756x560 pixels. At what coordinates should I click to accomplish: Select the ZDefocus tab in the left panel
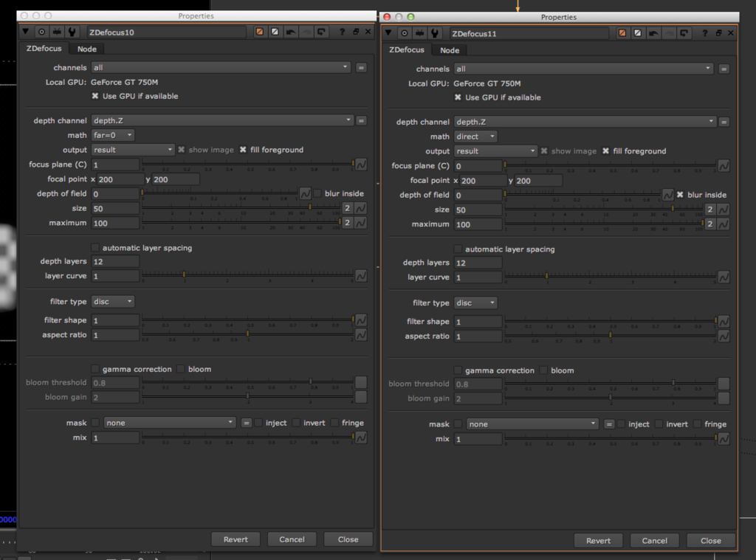pyautogui.click(x=43, y=48)
